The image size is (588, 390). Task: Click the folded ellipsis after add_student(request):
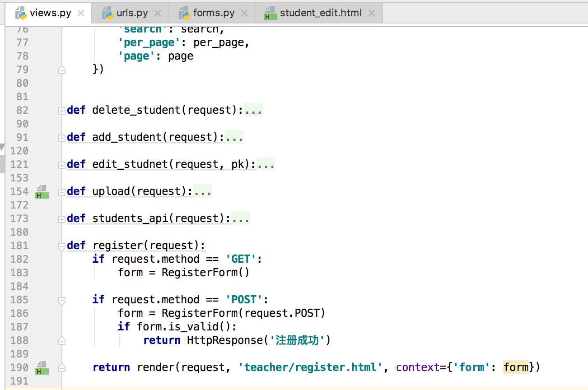pyautogui.click(x=234, y=137)
